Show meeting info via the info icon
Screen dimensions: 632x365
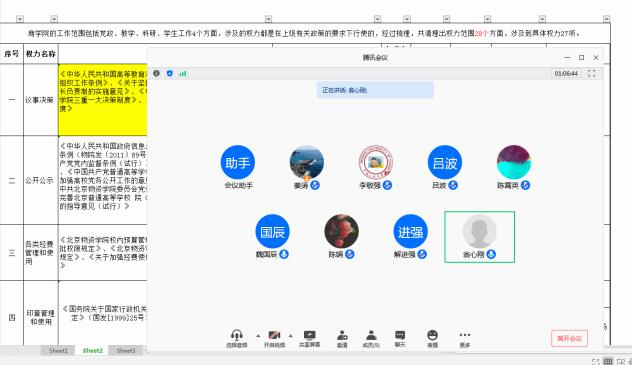coord(156,73)
